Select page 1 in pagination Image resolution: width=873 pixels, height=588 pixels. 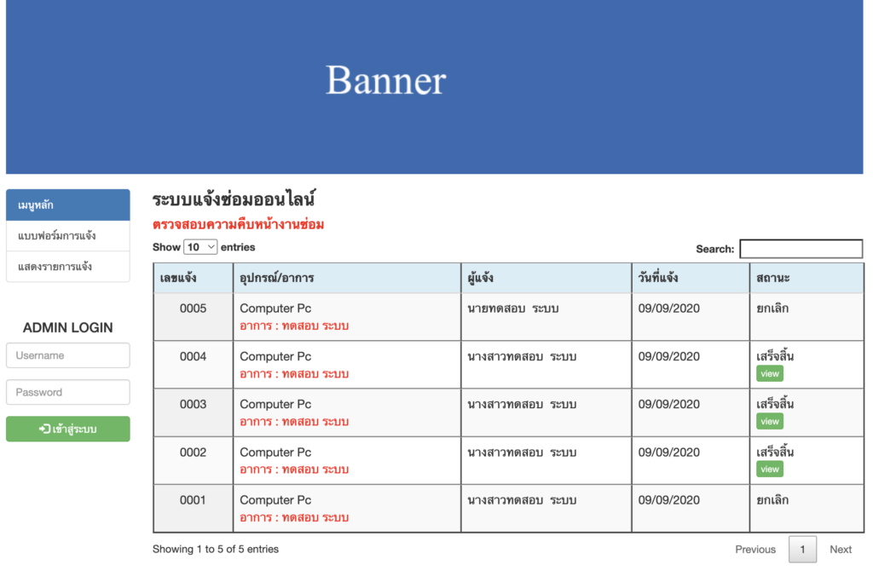(802, 550)
